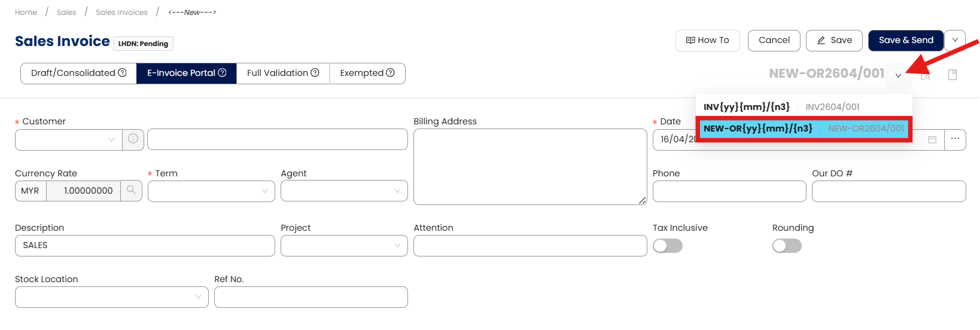Click the Save & Send button

[906, 41]
